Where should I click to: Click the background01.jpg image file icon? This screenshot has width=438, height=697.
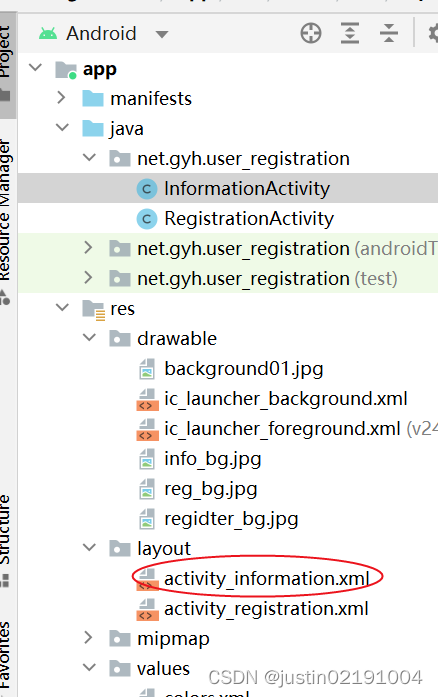click(147, 369)
